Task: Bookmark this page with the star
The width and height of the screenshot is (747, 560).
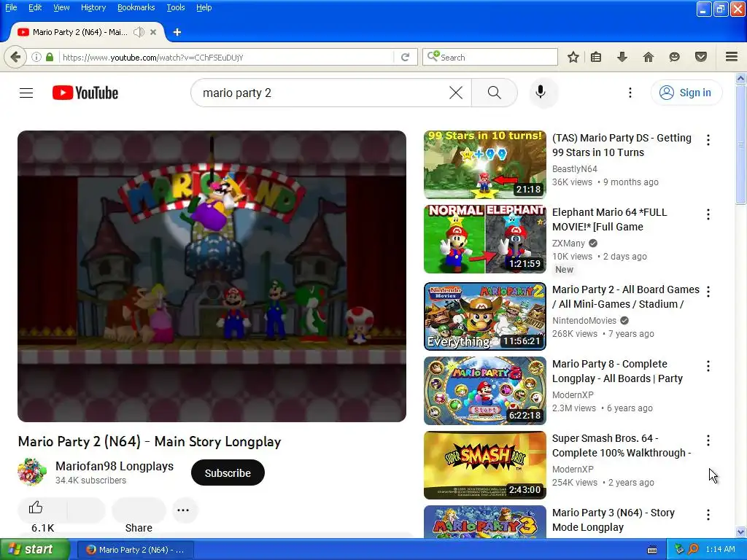Action: [573, 57]
